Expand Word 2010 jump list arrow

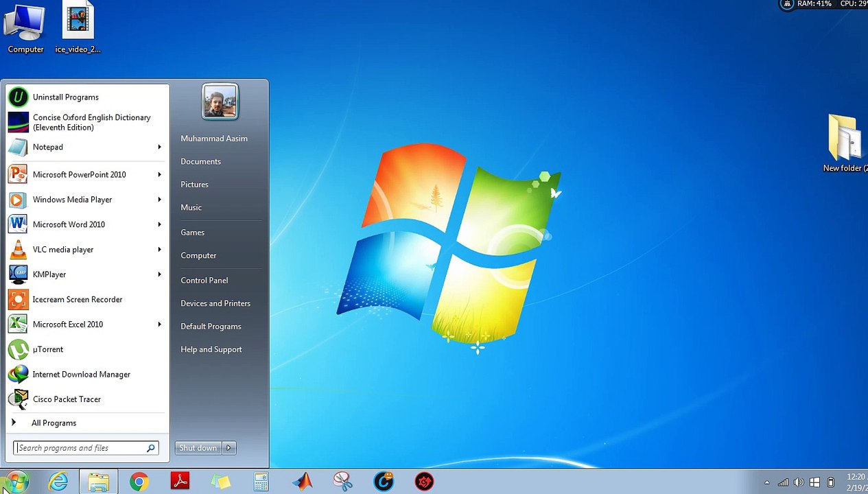tap(160, 224)
